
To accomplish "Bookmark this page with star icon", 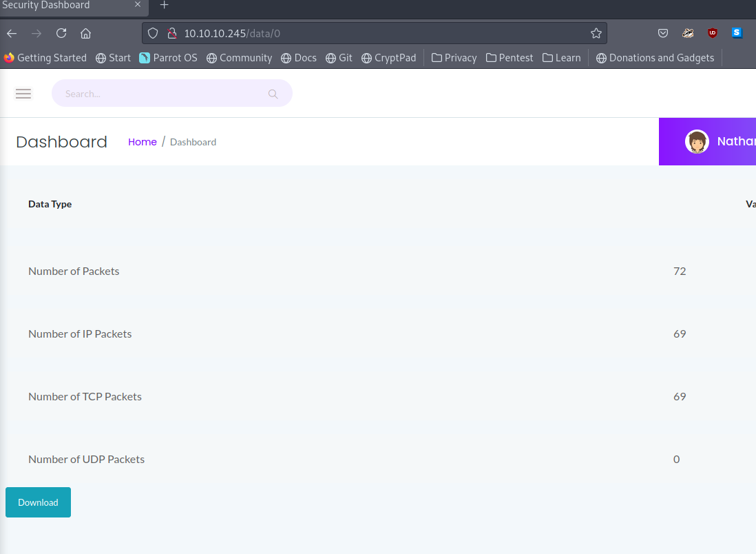I will tap(596, 33).
